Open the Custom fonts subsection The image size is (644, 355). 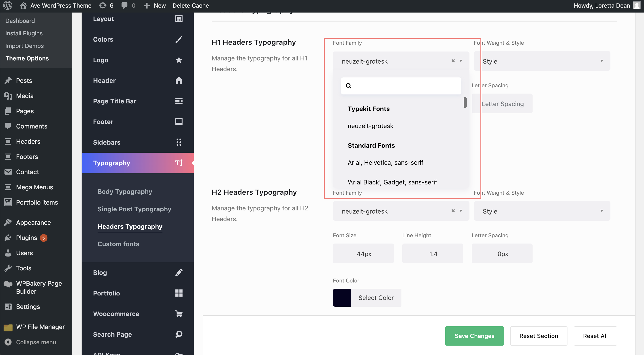coord(118,244)
